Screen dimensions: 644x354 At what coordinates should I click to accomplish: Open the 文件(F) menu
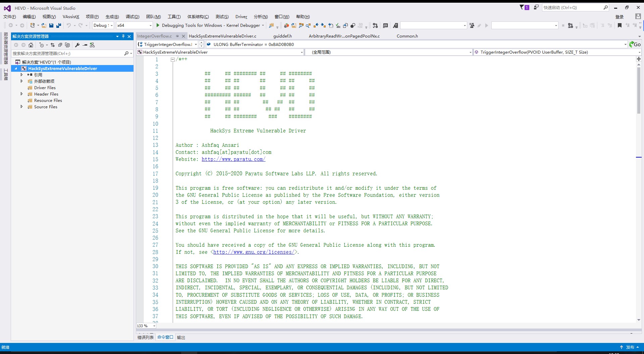[x=10, y=17]
